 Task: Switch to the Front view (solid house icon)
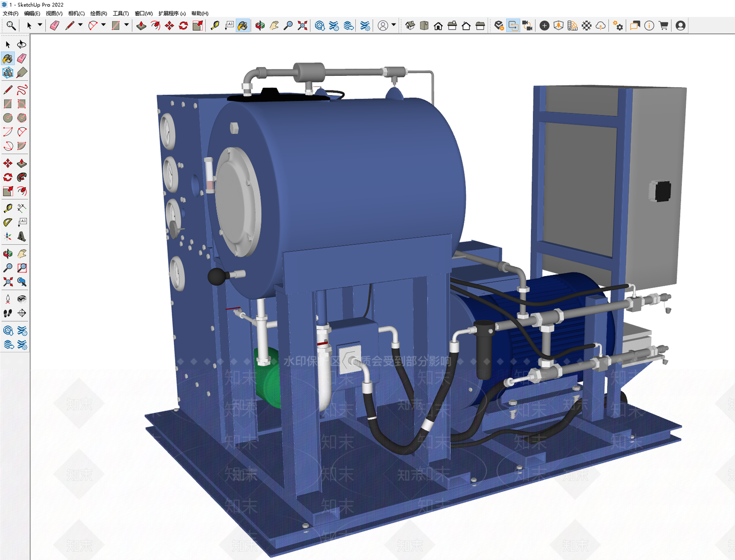click(438, 26)
